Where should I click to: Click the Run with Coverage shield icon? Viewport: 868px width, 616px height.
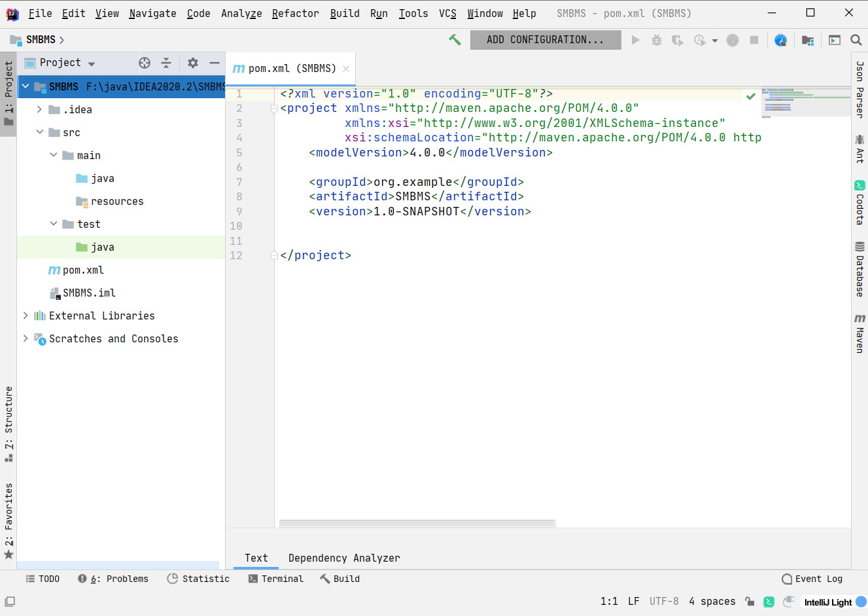pos(678,40)
